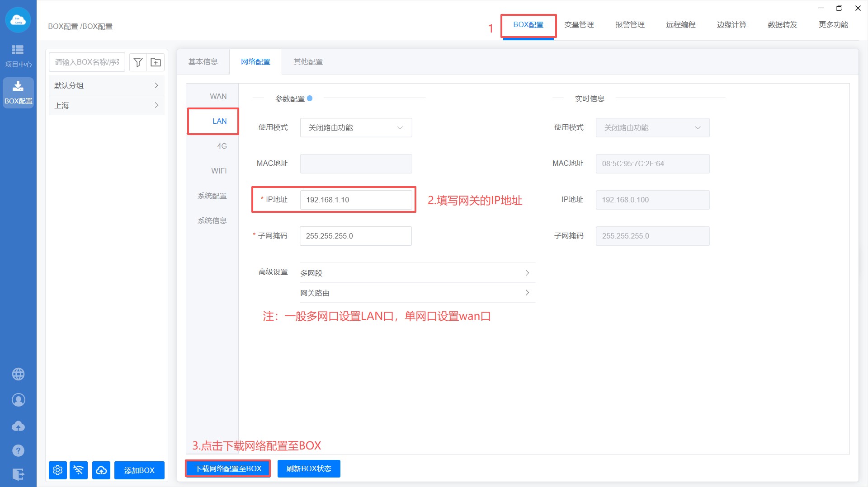Open 项目中心 in the sidebar
Screen dimensions: 868x487
18,56
